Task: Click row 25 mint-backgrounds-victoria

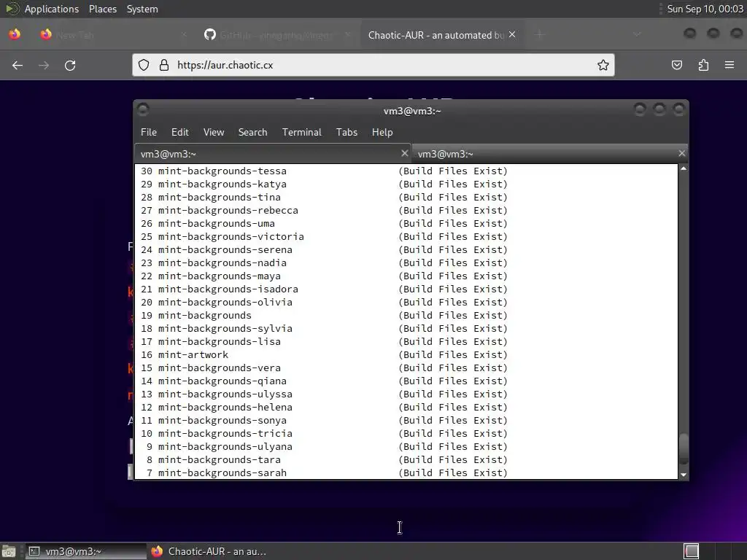Action: [324, 237]
